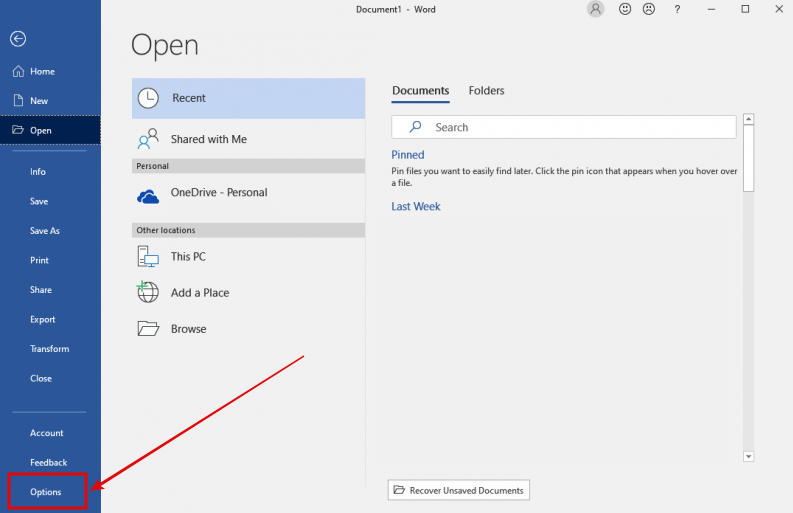This screenshot has width=793, height=513.
Task: Click the Home house icon
Action: (x=18, y=71)
